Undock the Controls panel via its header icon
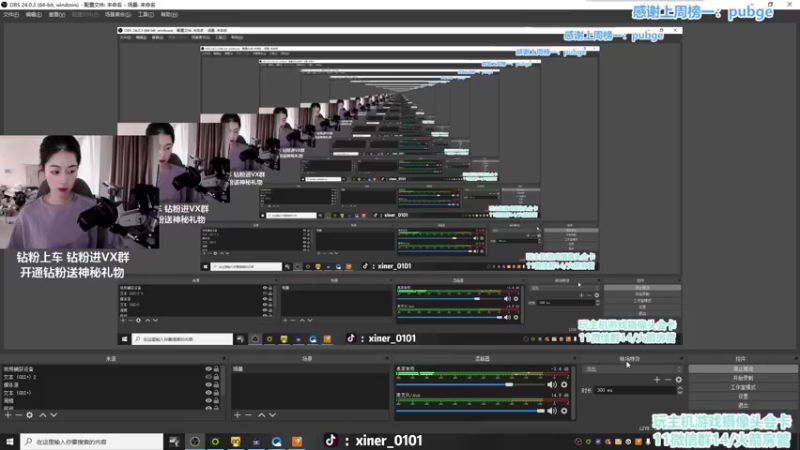 tap(795, 359)
